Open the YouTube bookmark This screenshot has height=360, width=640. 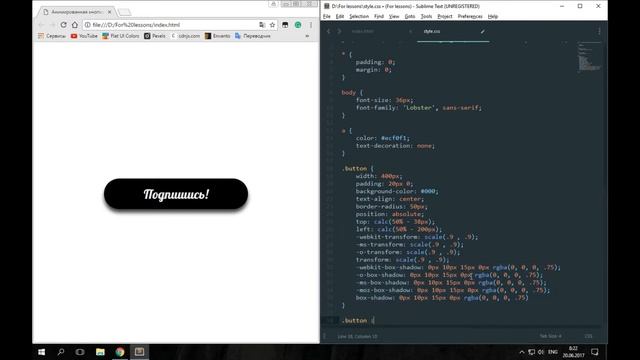(x=84, y=36)
